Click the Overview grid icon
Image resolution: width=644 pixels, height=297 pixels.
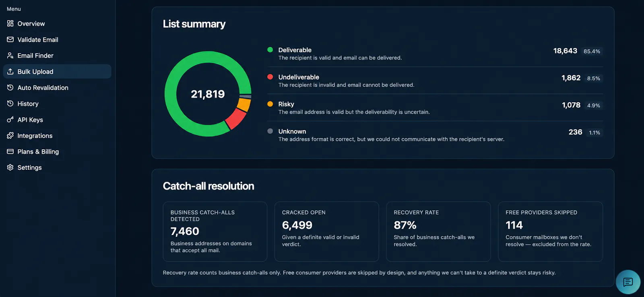(10, 23)
